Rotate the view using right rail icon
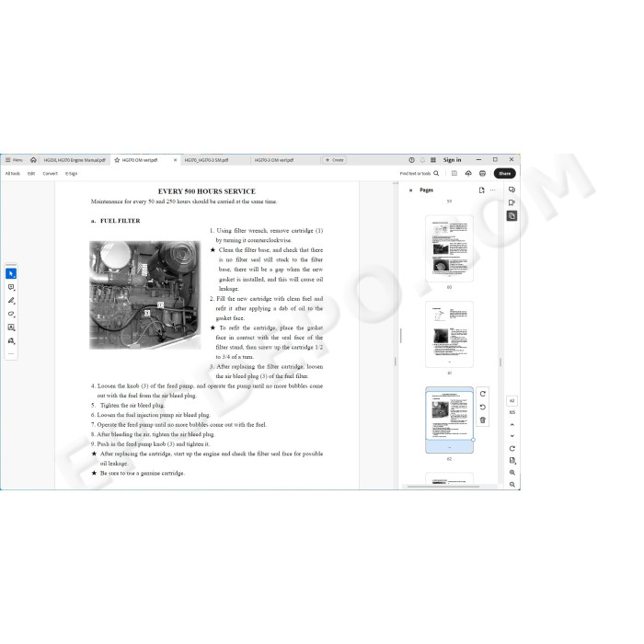Screen dimensions: 644x644 (512, 449)
